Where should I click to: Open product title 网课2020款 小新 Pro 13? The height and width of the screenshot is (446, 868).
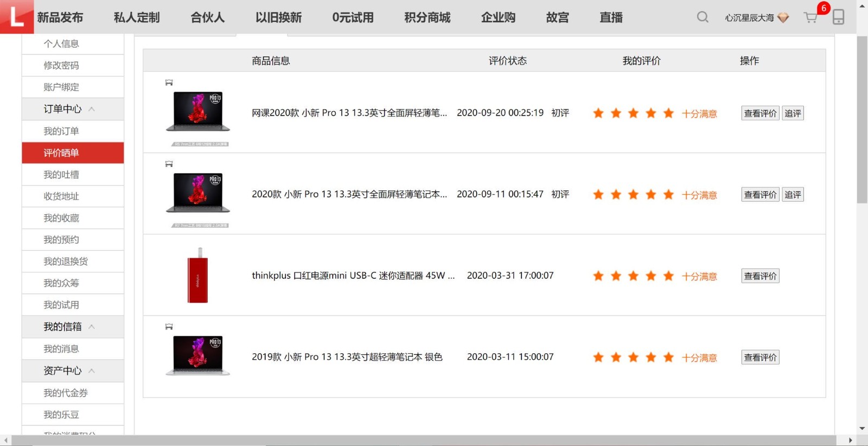[x=349, y=113]
